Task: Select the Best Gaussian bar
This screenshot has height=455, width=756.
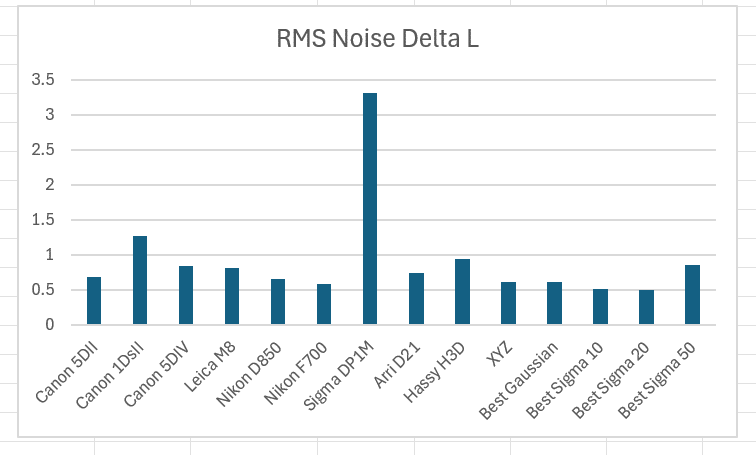Action: coord(554,303)
